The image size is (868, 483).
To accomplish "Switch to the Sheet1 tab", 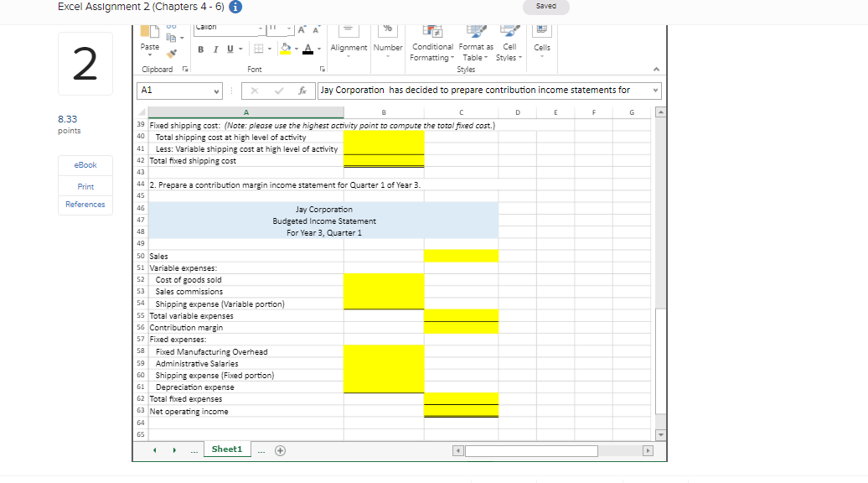I will pos(226,449).
